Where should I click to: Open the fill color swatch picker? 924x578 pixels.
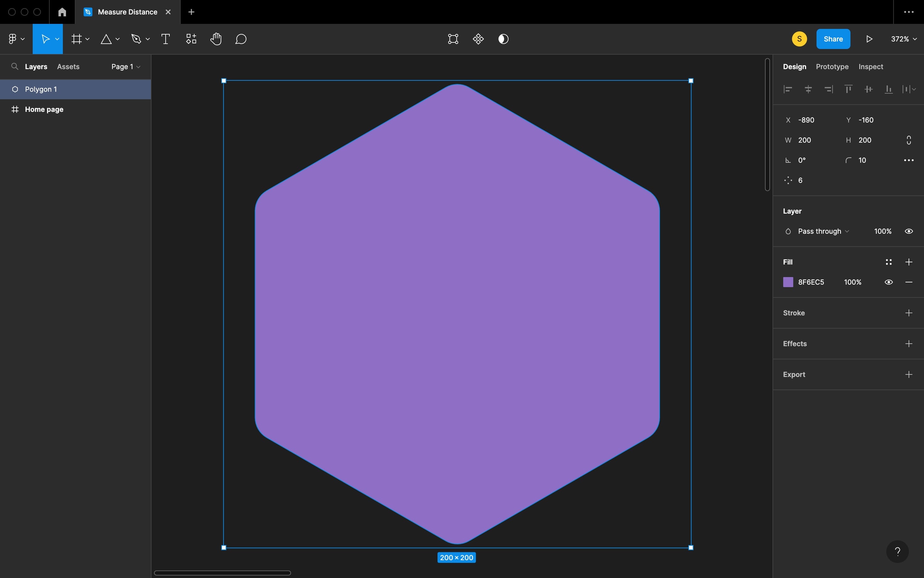[x=788, y=282]
